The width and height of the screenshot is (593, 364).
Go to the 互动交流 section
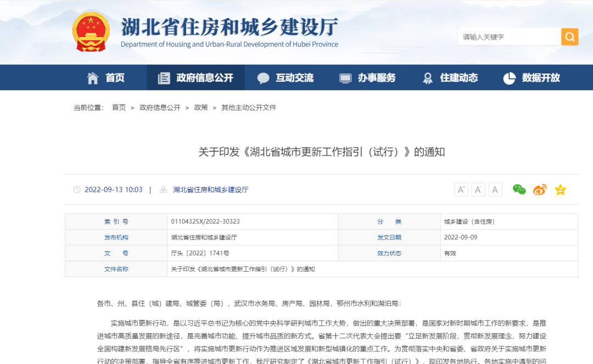pos(286,78)
